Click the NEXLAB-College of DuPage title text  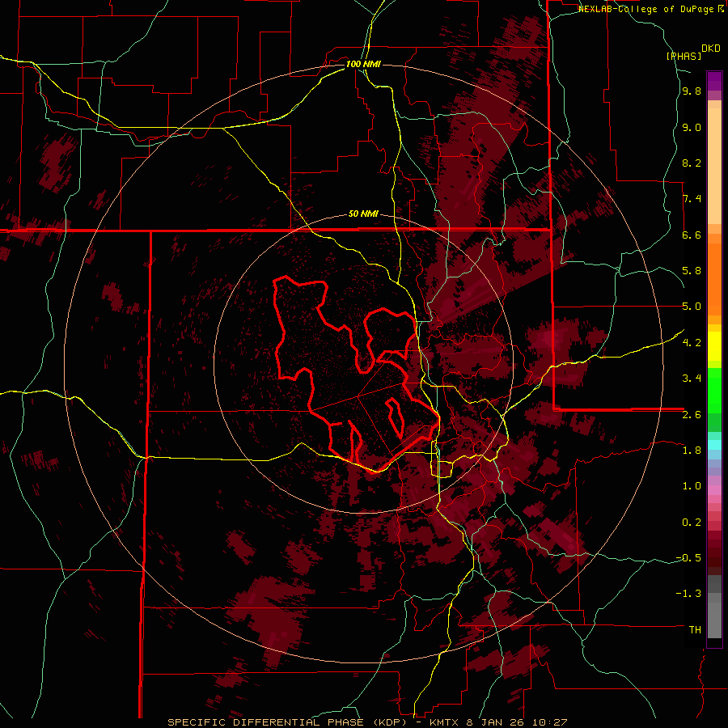647,9
